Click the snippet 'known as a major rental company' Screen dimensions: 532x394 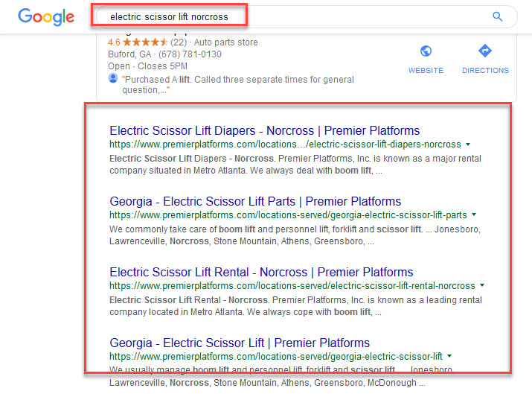tap(295, 165)
